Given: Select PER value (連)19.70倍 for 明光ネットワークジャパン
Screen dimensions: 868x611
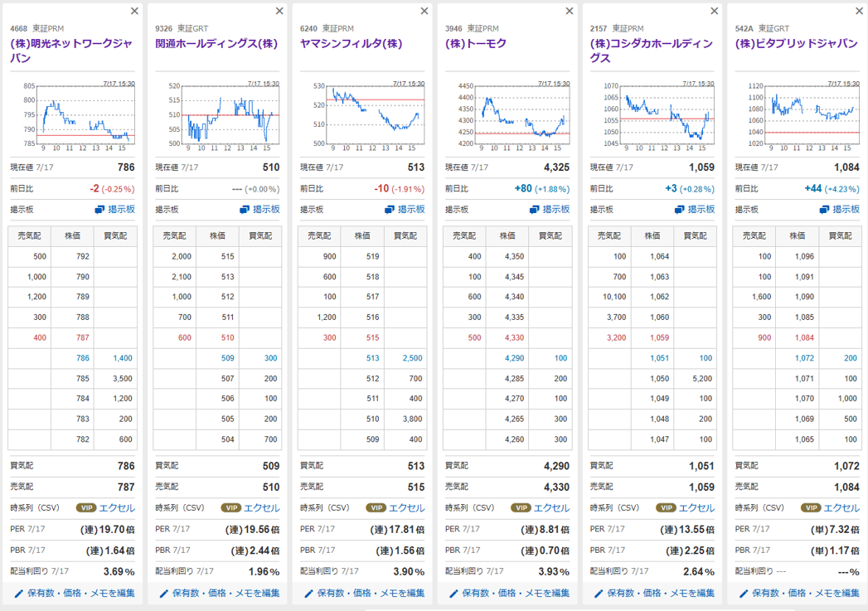Looking at the screenshot, I should coord(108,530).
